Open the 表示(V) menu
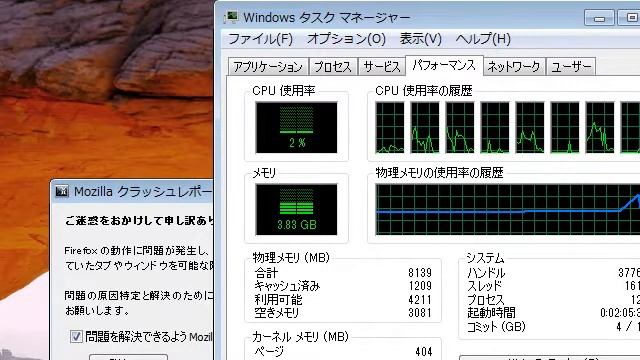Image resolution: width=640 pixels, height=360 pixels. (420, 39)
